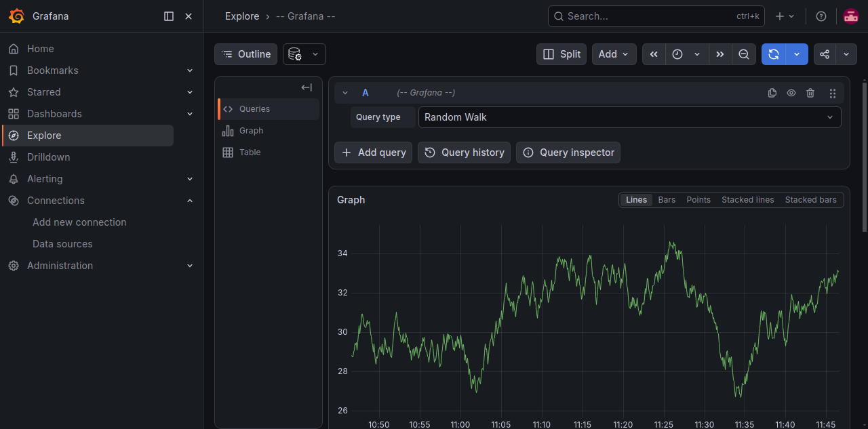The height and width of the screenshot is (429, 868).
Task: Expand the Starred section chevron
Action: pyautogui.click(x=190, y=92)
